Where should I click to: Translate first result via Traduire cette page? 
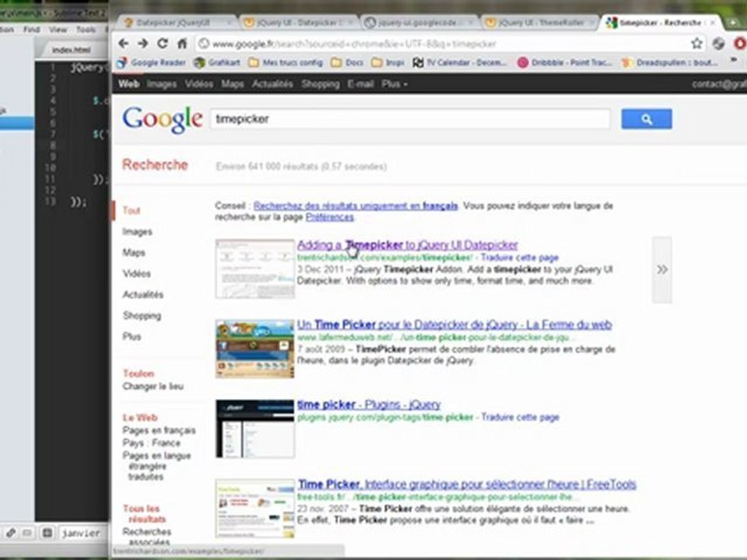[x=520, y=257]
